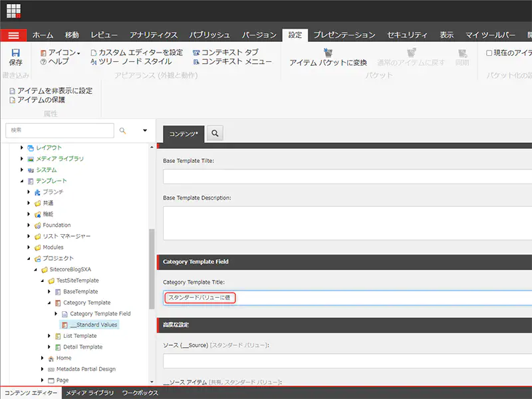Focus the Category Template Title field

347,297
